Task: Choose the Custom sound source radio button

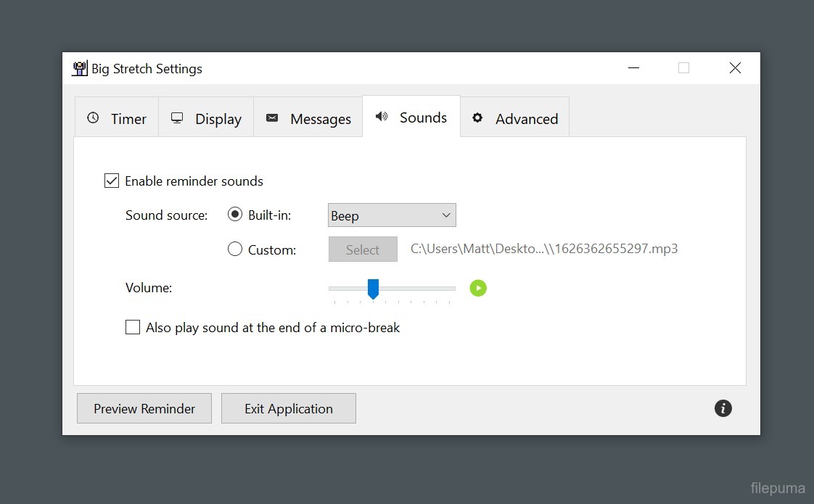Action: [x=235, y=249]
